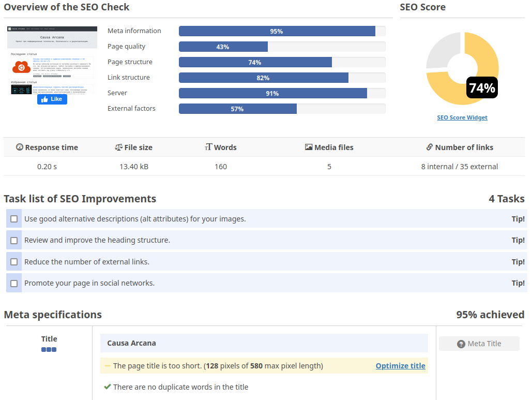Image resolution: width=532 pixels, height=400 pixels.
Task: Click the Media files image icon
Action: coord(309,147)
